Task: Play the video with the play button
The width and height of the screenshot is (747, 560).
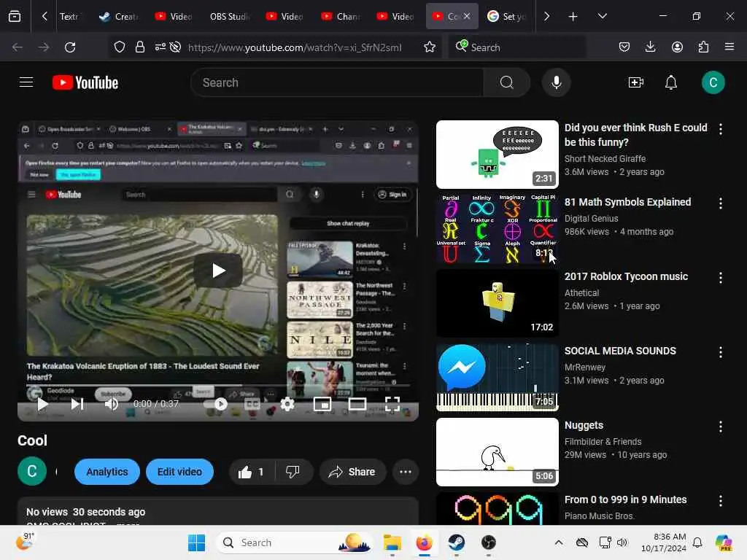Action: click(42, 404)
